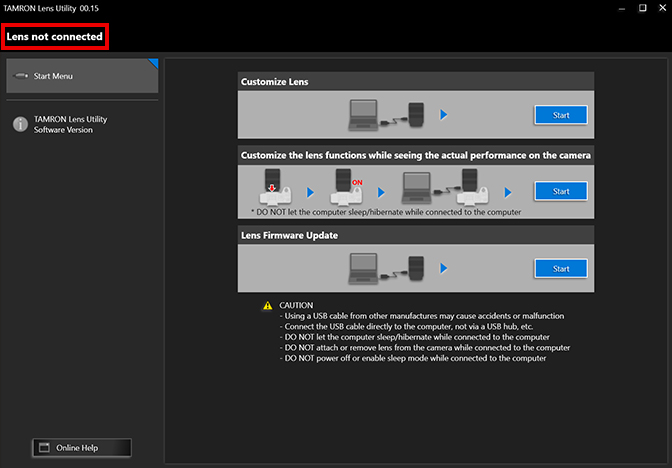
Task: Click the info icon next to Software Version
Action: tap(20, 124)
